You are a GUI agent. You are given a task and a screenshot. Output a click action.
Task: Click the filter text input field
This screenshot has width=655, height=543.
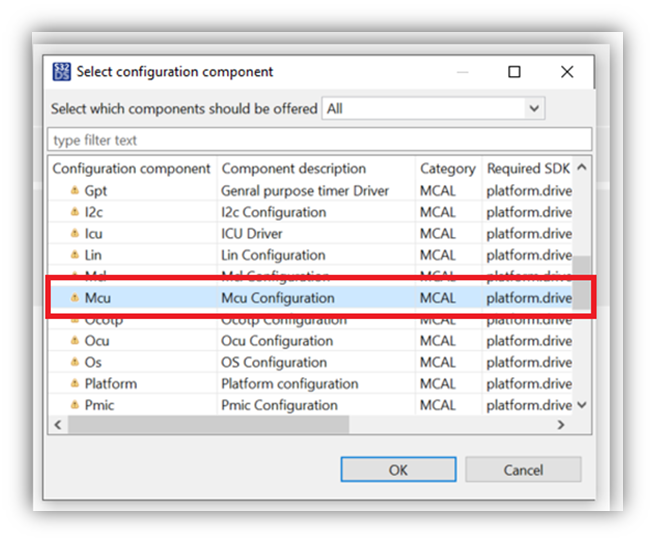point(320,140)
